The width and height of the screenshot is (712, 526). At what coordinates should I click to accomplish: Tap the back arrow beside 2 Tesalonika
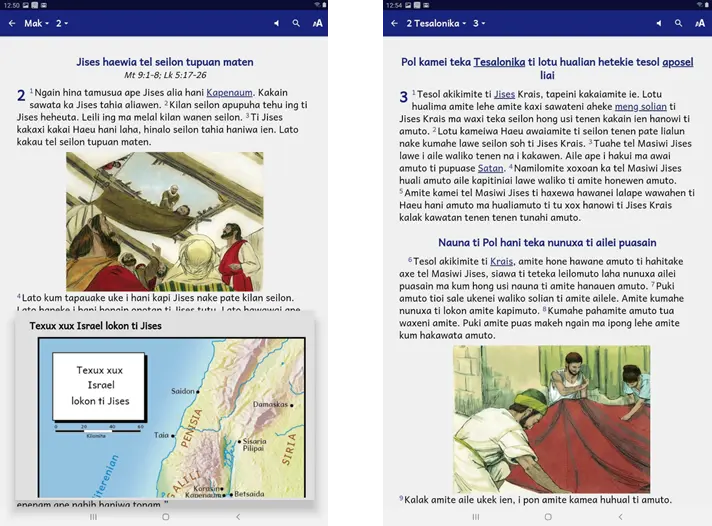coord(394,23)
